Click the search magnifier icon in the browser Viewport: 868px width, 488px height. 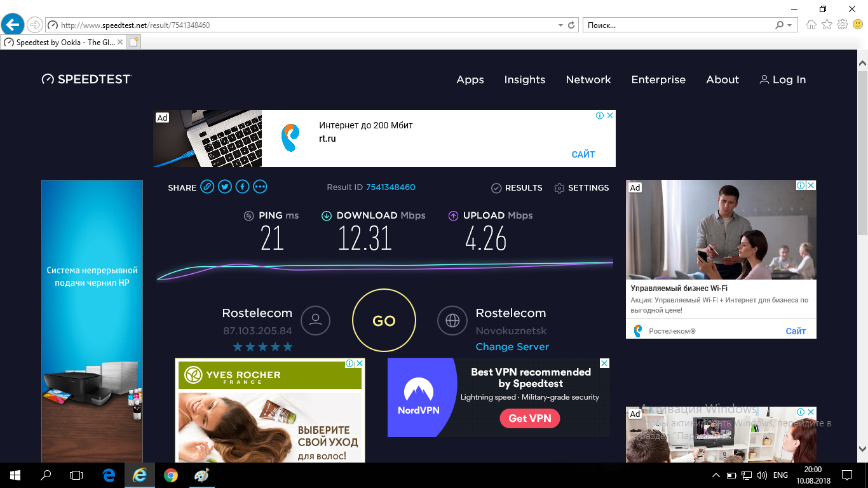(779, 25)
